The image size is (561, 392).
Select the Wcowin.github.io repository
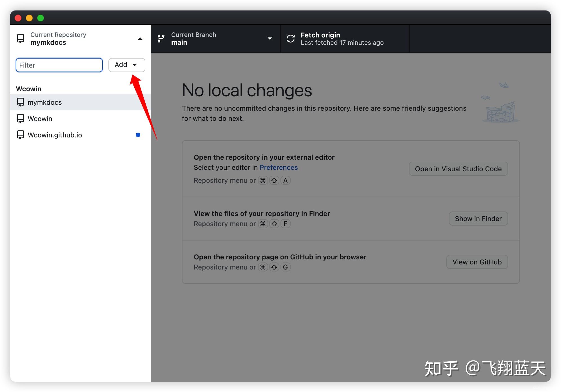tap(55, 135)
